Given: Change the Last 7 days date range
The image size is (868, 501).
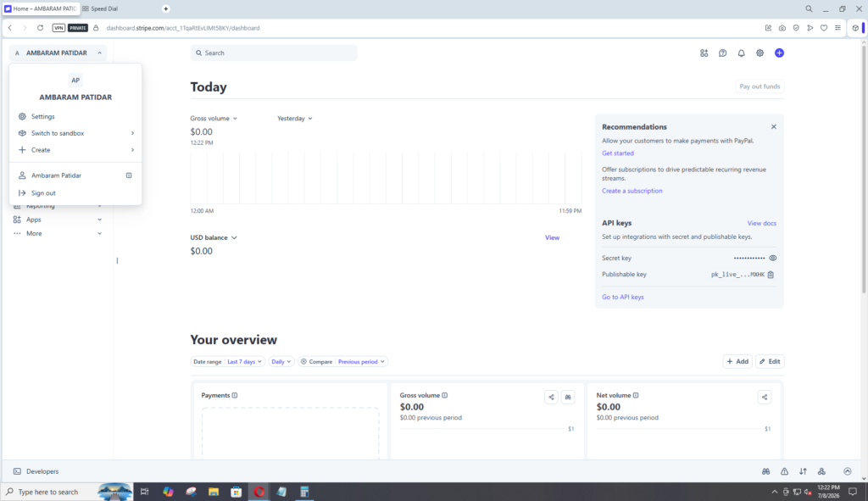Looking at the screenshot, I should [x=244, y=361].
